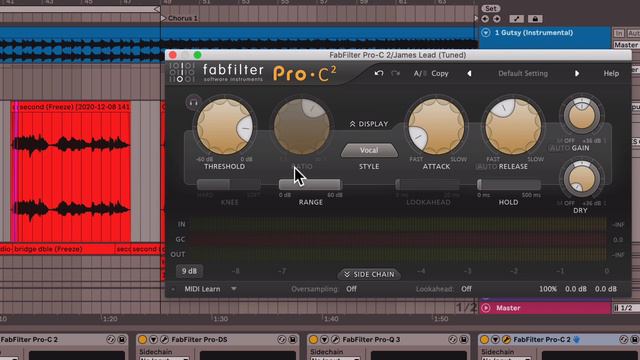Toggle selected FabFilter Pro-C 2 device activator

click(x=484, y=340)
